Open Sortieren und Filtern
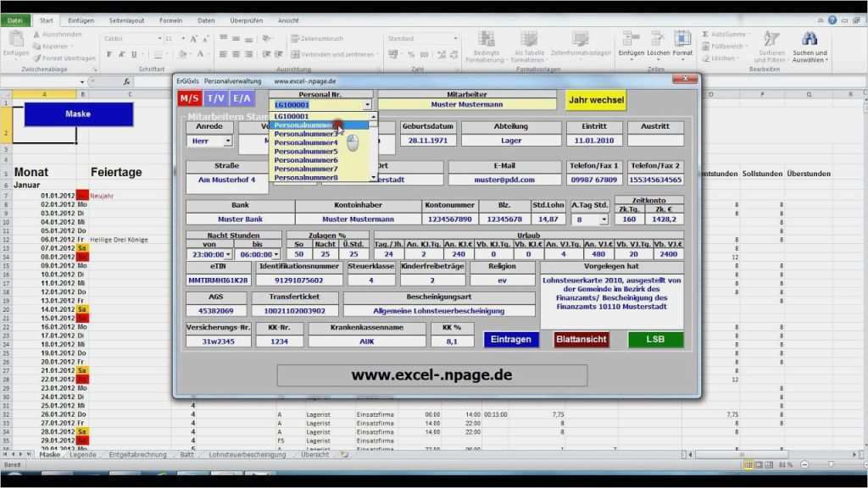868x488 pixels. [x=768, y=48]
